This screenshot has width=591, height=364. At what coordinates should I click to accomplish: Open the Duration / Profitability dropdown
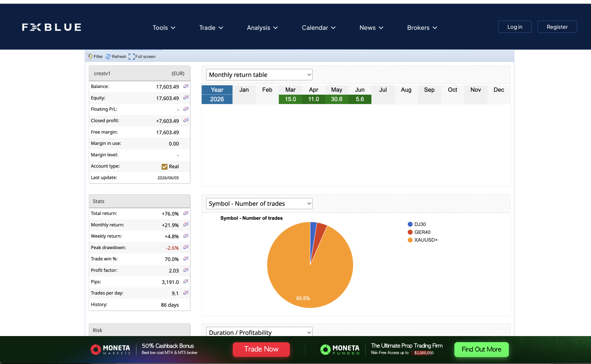(x=259, y=332)
